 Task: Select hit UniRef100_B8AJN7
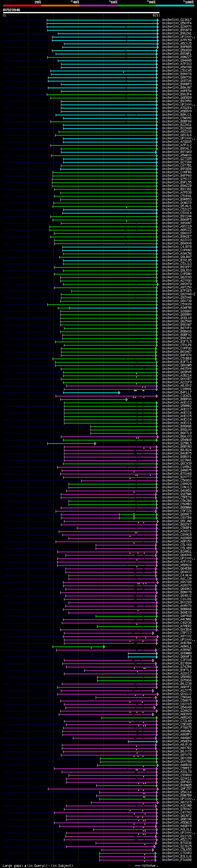pyautogui.click(x=177, y=88)
